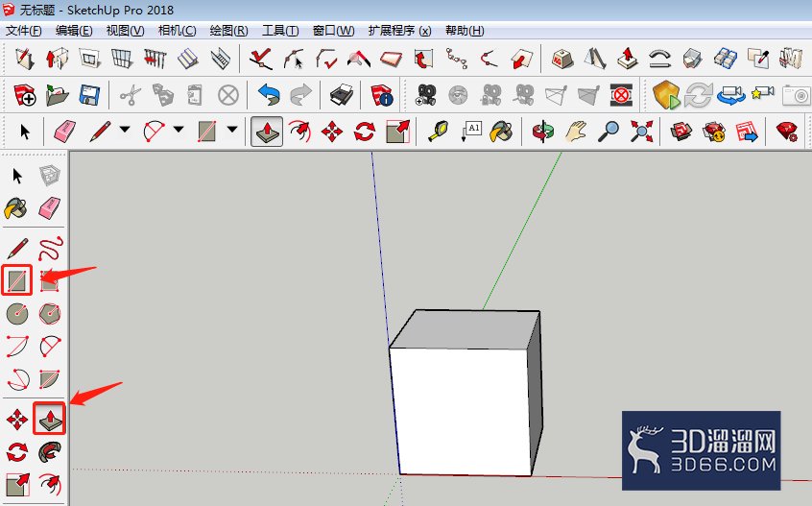
Task: Expand the line tool dropdown arrow
Action: (x=125, y=129)
